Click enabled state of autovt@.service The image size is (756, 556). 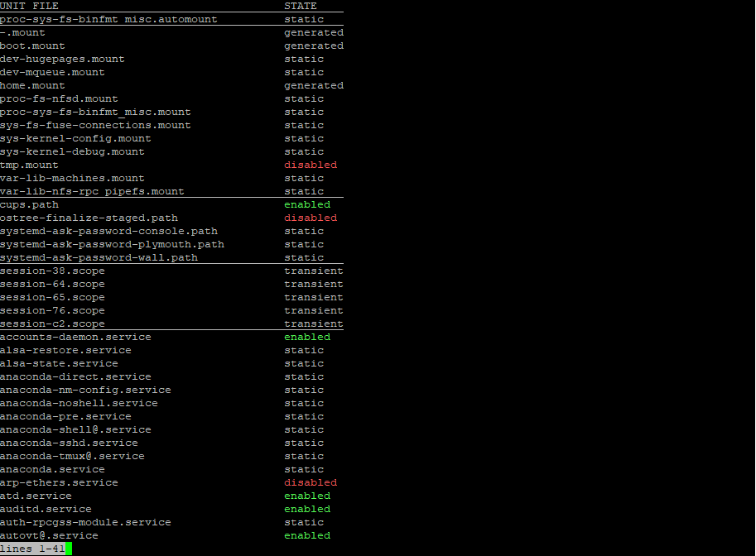coord(307,536)
